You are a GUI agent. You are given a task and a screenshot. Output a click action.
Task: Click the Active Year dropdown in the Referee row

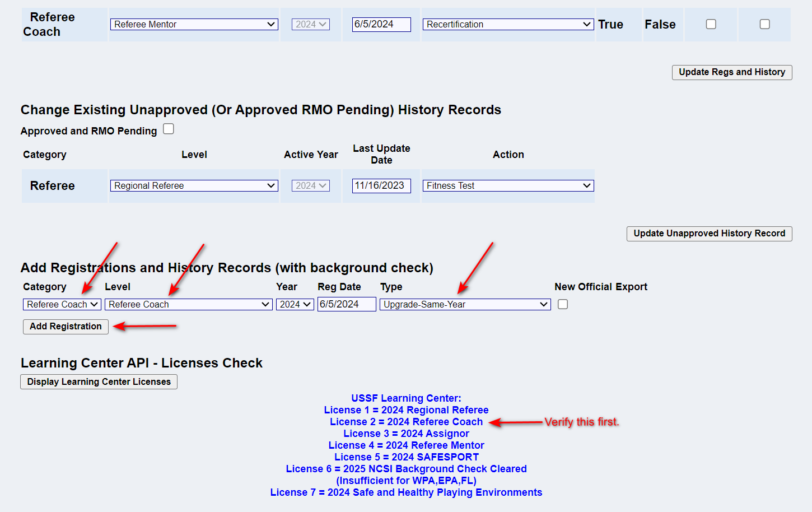(311, 185)
